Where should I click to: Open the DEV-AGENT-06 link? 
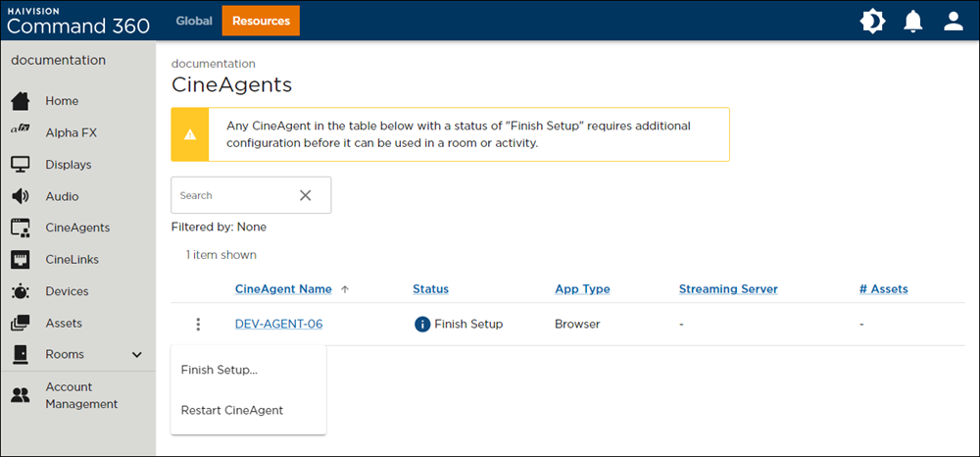[x=278, y=324]
